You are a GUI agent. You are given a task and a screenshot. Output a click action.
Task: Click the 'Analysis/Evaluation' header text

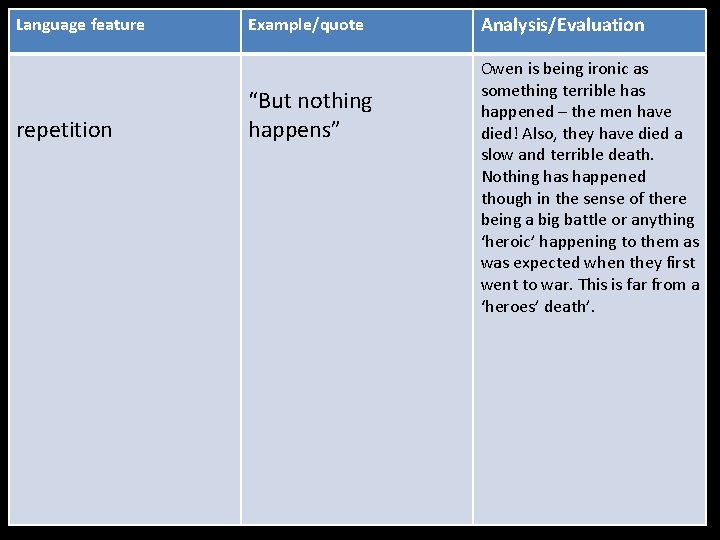[562, 25]
